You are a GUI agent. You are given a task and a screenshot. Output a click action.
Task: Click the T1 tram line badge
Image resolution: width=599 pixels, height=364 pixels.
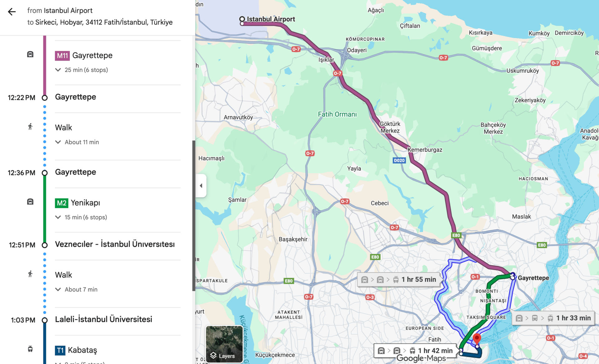click(60, 350)
